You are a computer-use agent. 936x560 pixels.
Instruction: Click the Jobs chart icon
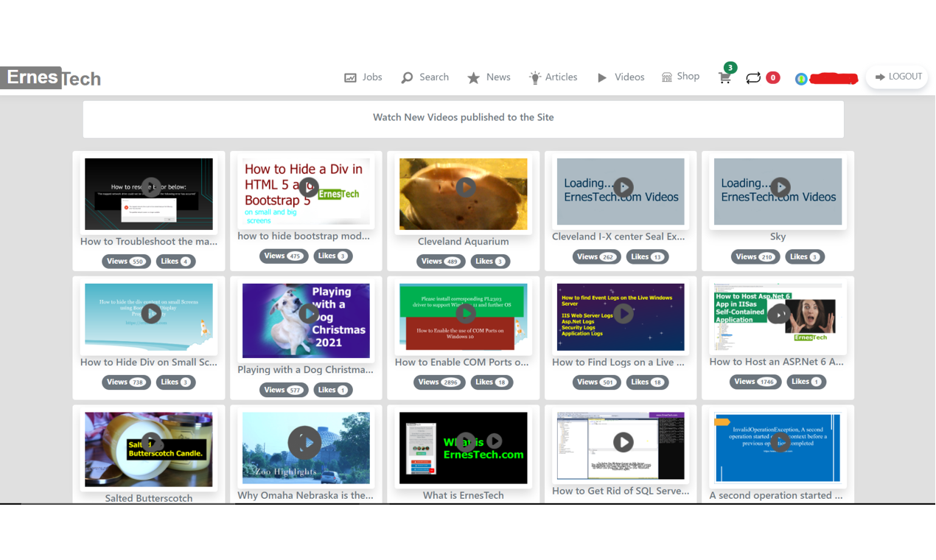click(350, 77)
